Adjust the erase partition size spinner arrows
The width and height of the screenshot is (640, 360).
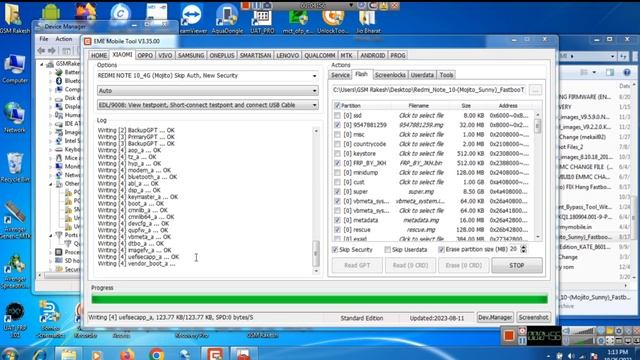(523, 249)
